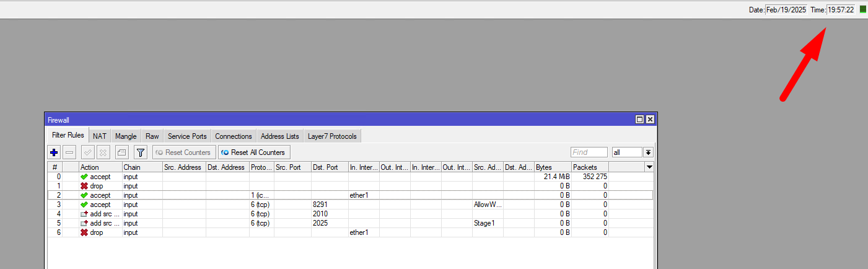Viewport: 868px width, 269px height.
Task: Click the Proto... column header
Action: coord(261,167)
